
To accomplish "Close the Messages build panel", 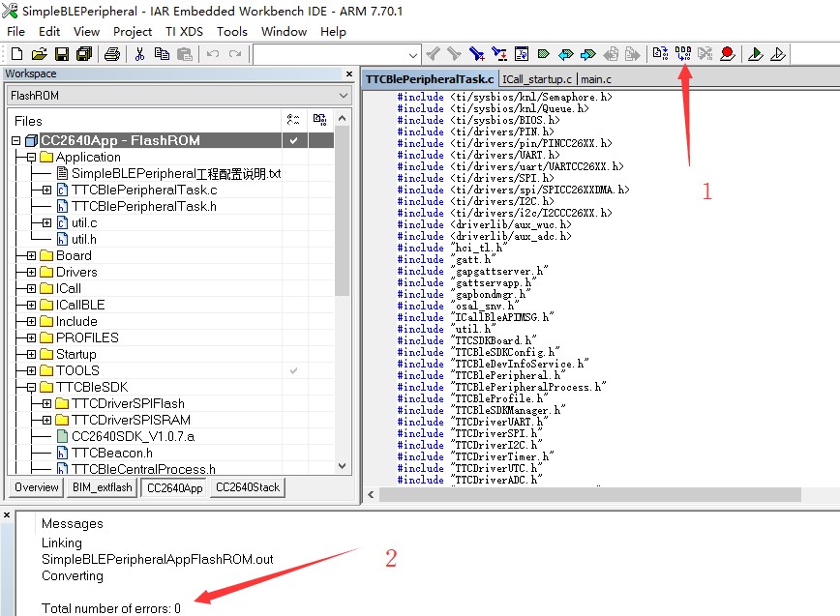I will 7,515.
